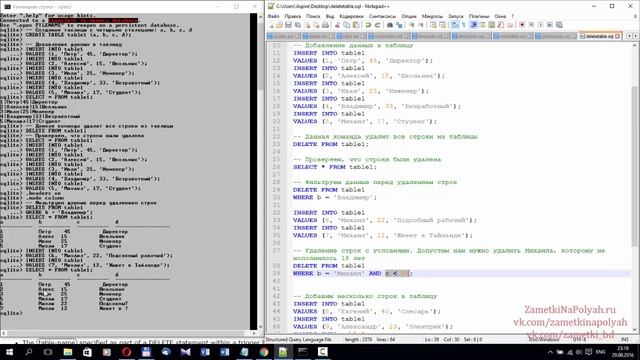Open the Макросы menu

click(x=432, y=16)
